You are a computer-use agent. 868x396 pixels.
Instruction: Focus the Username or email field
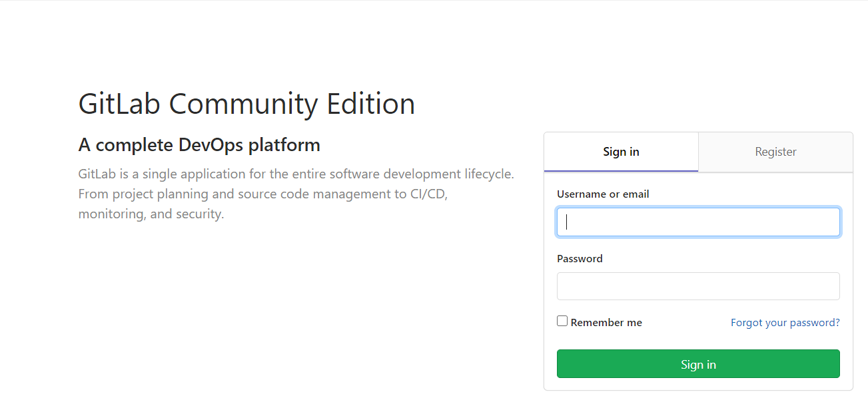698,222
